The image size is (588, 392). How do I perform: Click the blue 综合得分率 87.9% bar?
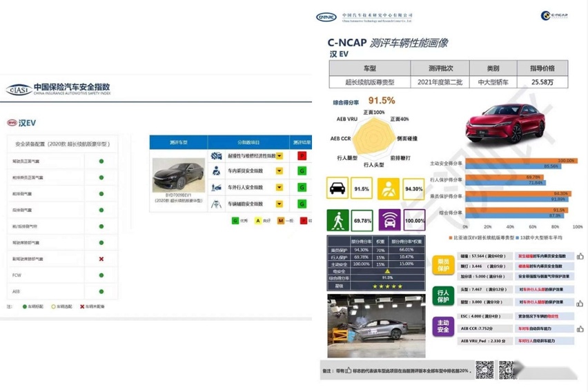[x=515, y=215]
